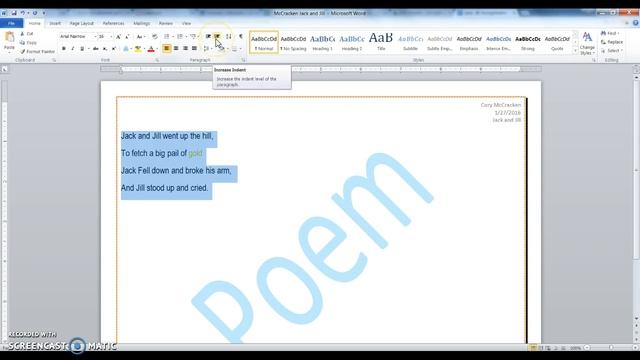This screenshot has height=360, width=640.
Task: Align selected text left
Action: pyautogui.click(x=167, y=49)
